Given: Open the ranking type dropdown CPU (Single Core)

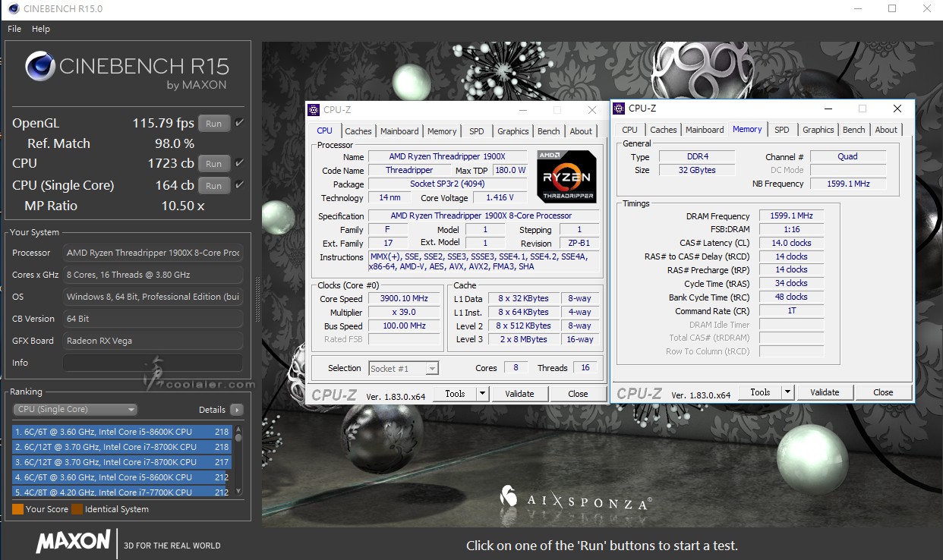Looking at the screenshot, I should 75,409.
